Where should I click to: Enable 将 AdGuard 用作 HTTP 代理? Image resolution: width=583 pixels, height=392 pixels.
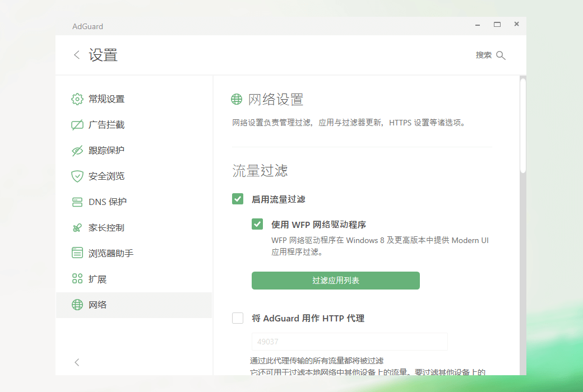click(237, 318)
